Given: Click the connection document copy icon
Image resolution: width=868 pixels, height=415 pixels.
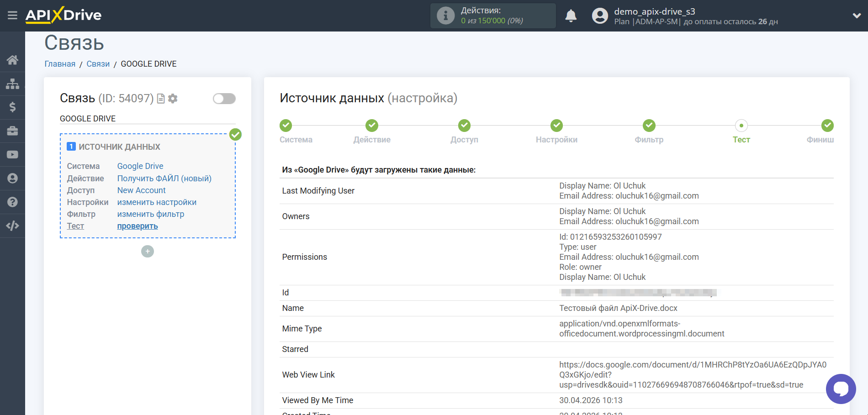Looking at the screenshot, I should click(161, 99).
